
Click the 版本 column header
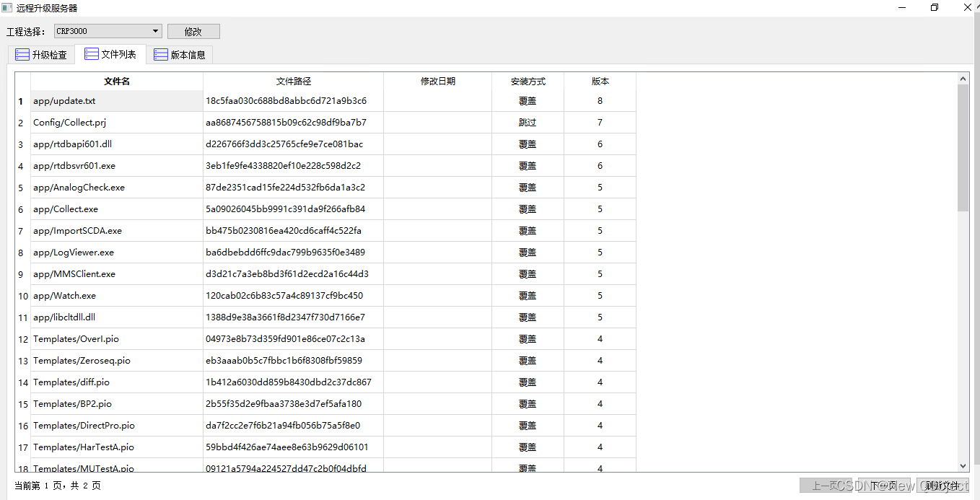click(x=600, y=82)
